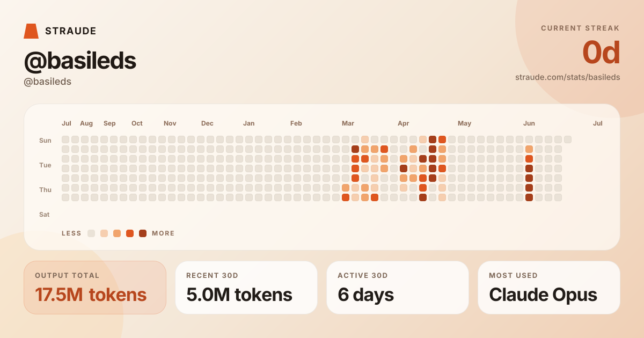Select the @basileds profile heading
The image size is (644, 338).
tap(80, 61)
